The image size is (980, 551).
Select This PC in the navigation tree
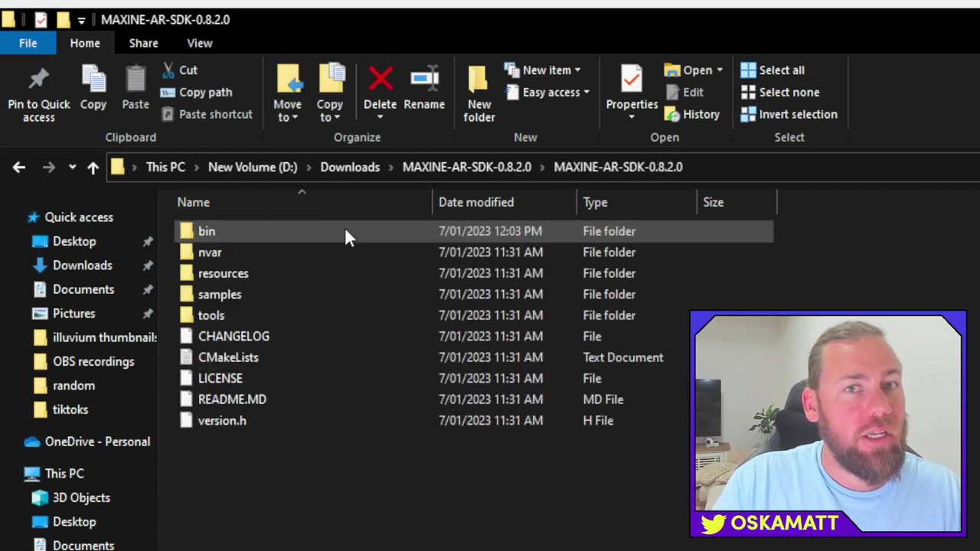tap(64, 474)
